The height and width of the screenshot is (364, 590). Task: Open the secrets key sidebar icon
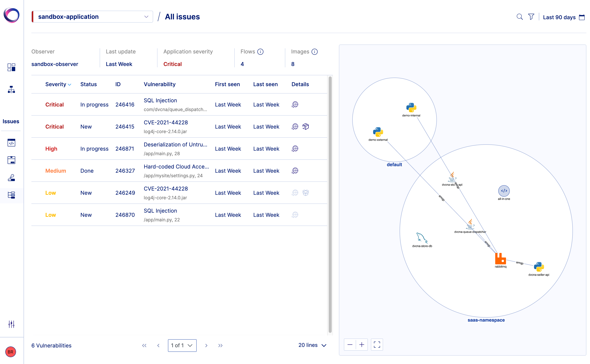[11, 178]
